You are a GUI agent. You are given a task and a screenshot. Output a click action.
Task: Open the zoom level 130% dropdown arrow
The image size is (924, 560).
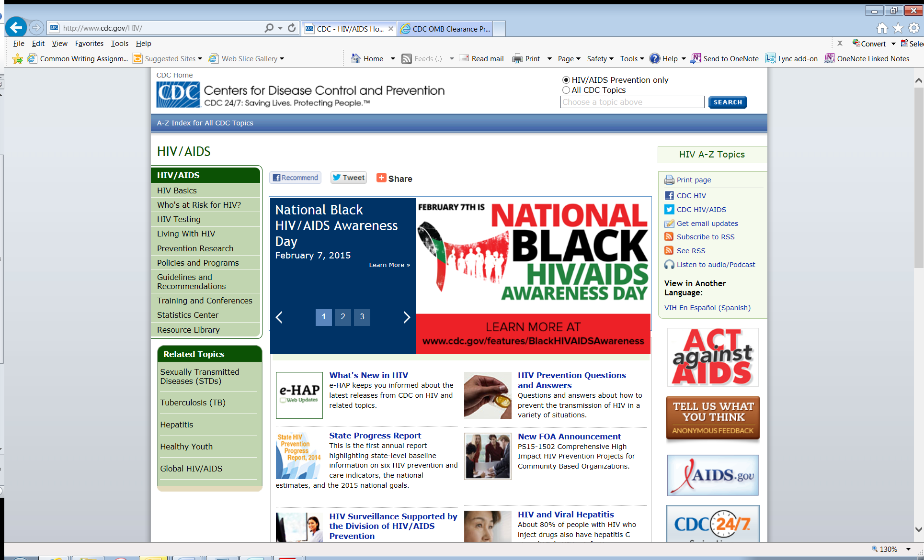click(908, 549)
